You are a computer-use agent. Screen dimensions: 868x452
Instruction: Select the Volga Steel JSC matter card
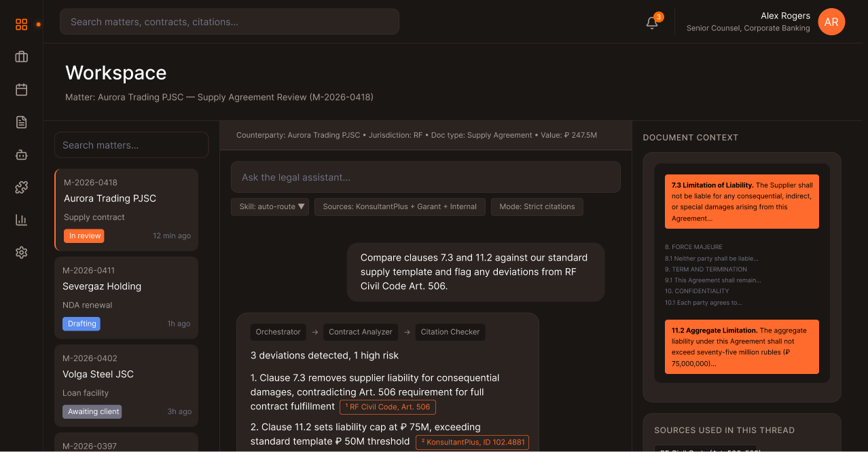(x=126, y=385)
